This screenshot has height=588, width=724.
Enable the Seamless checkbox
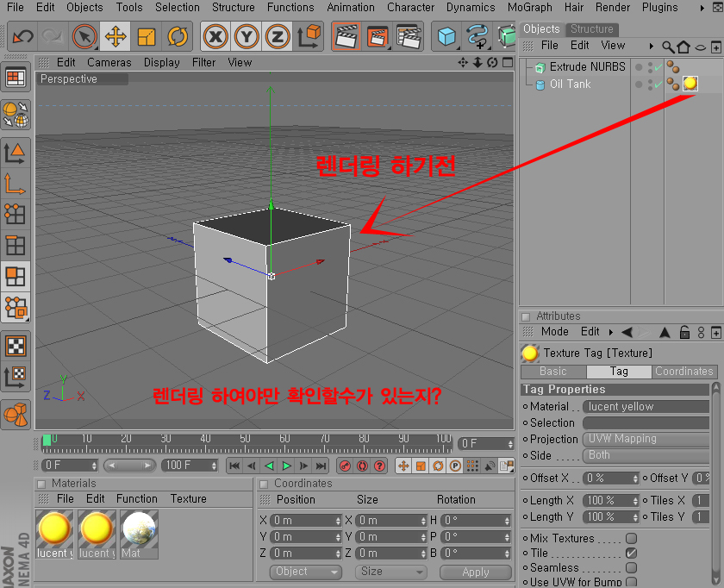[631, 567]
